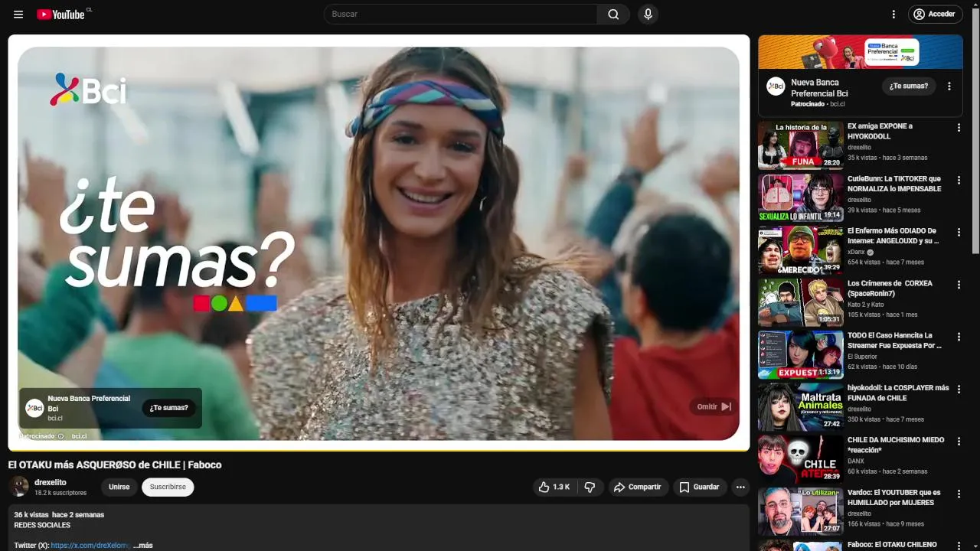Click the Suscribirse button
Image resolution: width=980 pixels, height=551 pixels.
(x=168, y=487)
